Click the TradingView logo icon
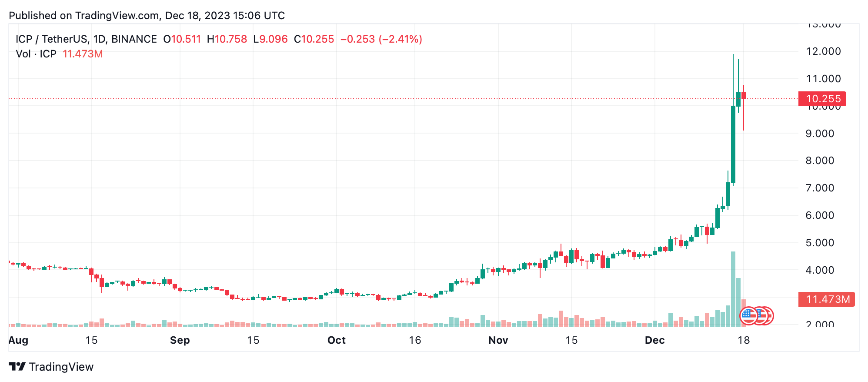The height and width of the screenshot is (382, 868). point(17,367)
